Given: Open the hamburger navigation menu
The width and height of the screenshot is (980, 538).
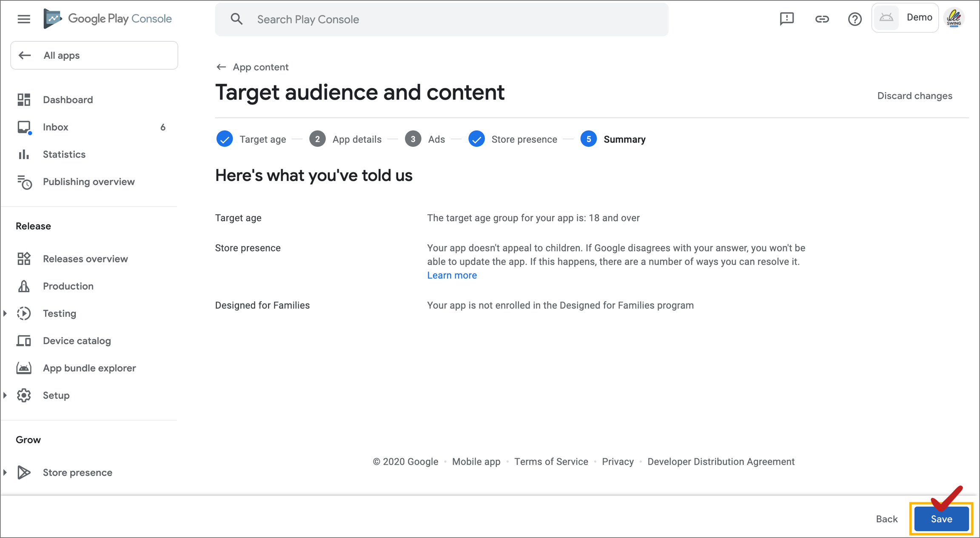Looking at the screenshot, I should [x=24, y=19].
